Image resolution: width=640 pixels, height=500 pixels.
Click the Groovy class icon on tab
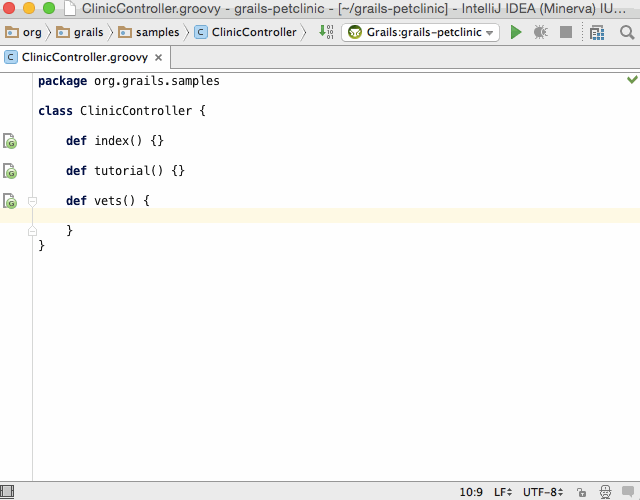point(11,58)
